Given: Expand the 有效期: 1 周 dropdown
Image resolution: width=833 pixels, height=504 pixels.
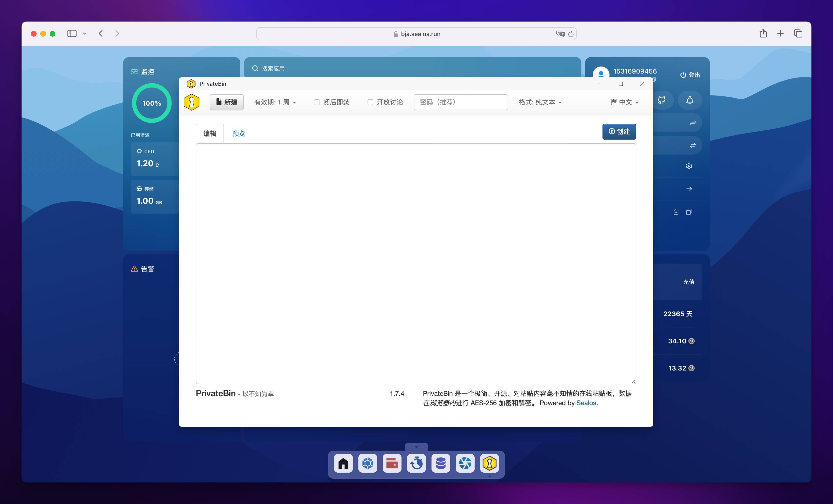Looking at the screenshot, I should tap(275, 102).
